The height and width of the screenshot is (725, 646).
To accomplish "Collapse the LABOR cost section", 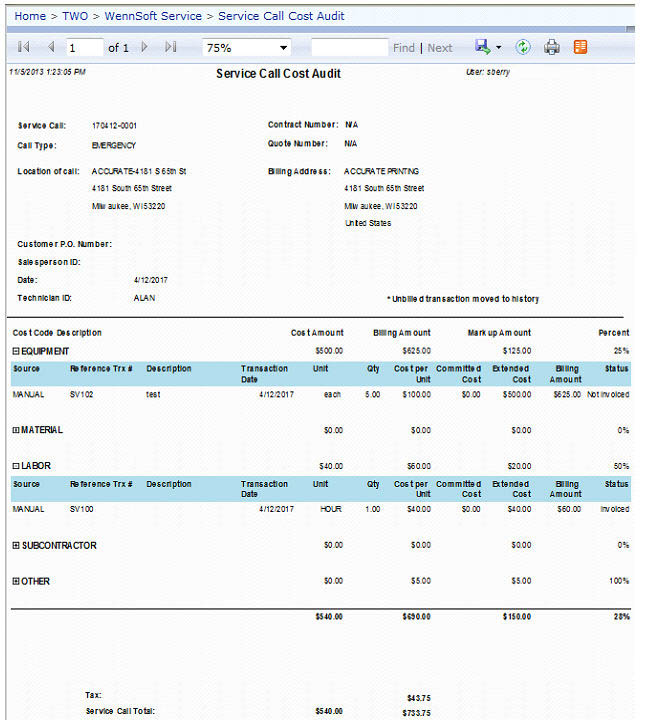I will 16,466.
